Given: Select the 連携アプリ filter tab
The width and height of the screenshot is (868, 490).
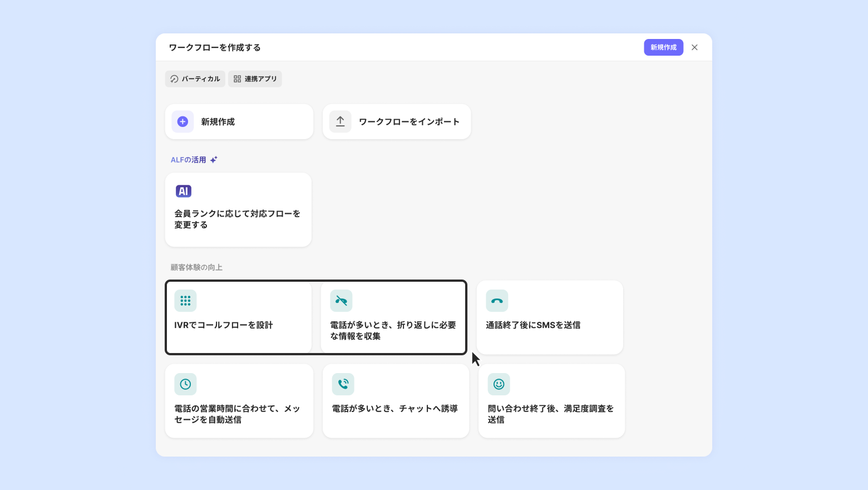Looking at the screenshot, I should pyautogui.click(x=255, y=79).
